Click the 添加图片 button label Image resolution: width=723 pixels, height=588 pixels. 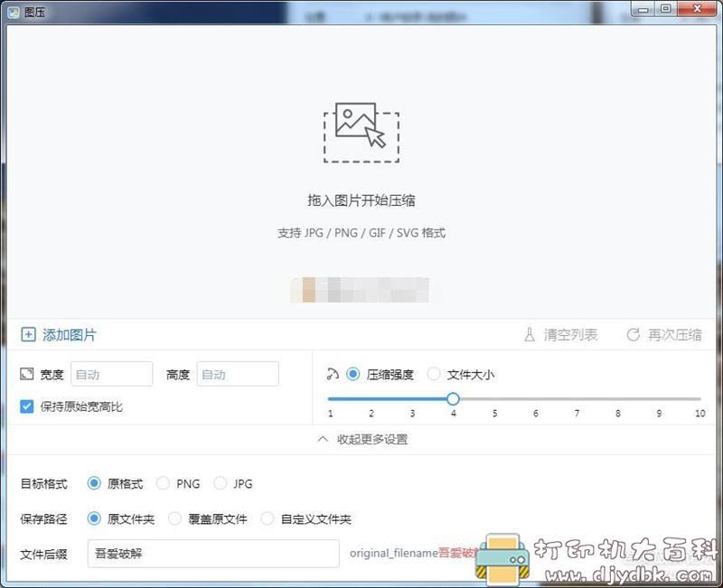click(70, 335)
